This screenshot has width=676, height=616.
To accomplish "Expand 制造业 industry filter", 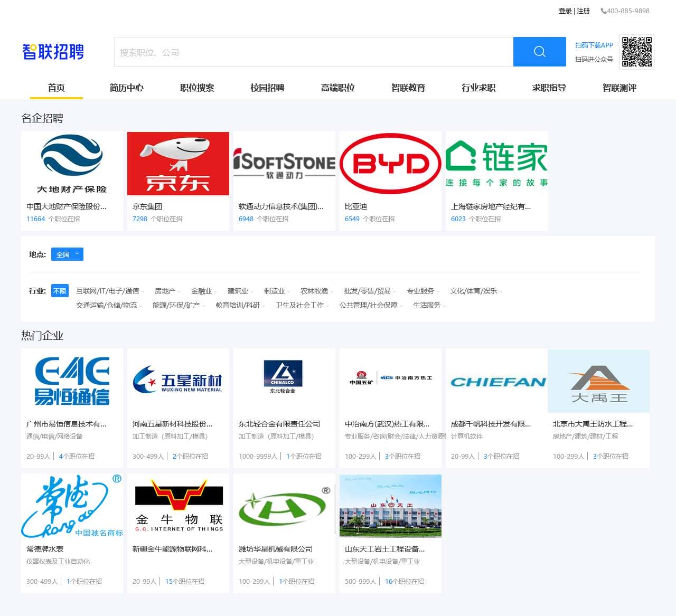I will click(276, 291).
